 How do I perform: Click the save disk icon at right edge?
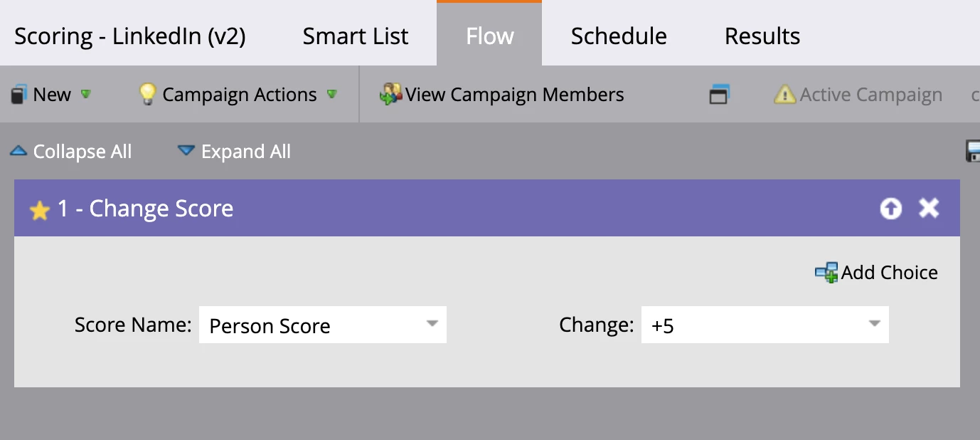coord(973,152)
